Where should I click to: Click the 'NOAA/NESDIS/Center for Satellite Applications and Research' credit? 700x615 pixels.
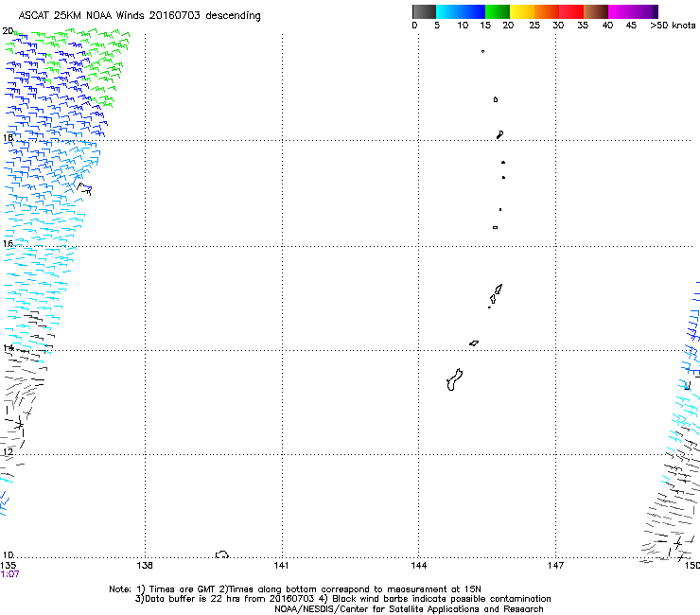tap(409, 609)
